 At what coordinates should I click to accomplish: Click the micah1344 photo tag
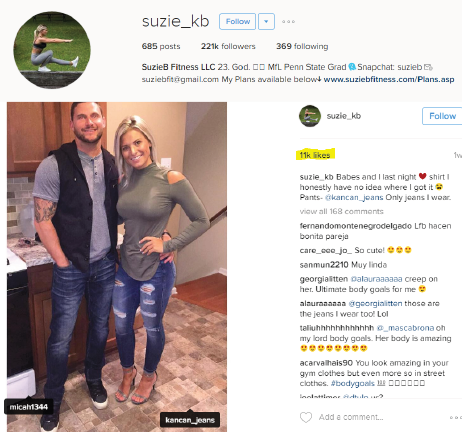[x=29, y=407]
